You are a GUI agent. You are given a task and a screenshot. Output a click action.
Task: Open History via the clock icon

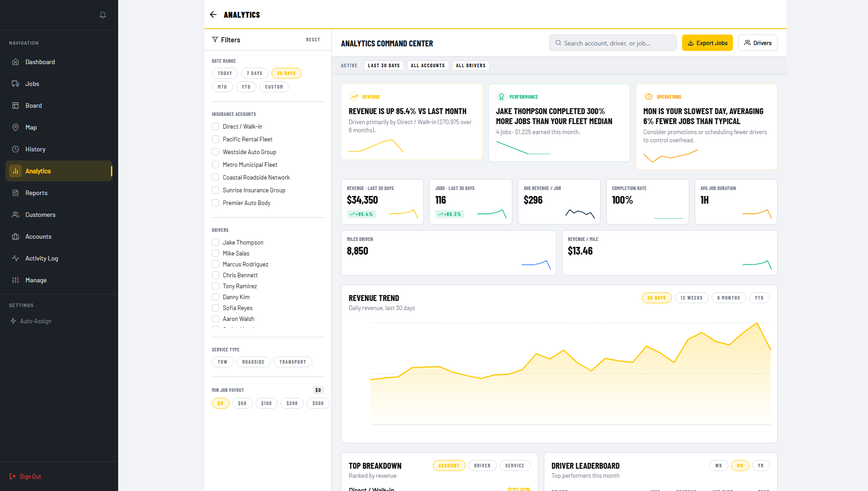pyautogui.click(x=15, y=149)
